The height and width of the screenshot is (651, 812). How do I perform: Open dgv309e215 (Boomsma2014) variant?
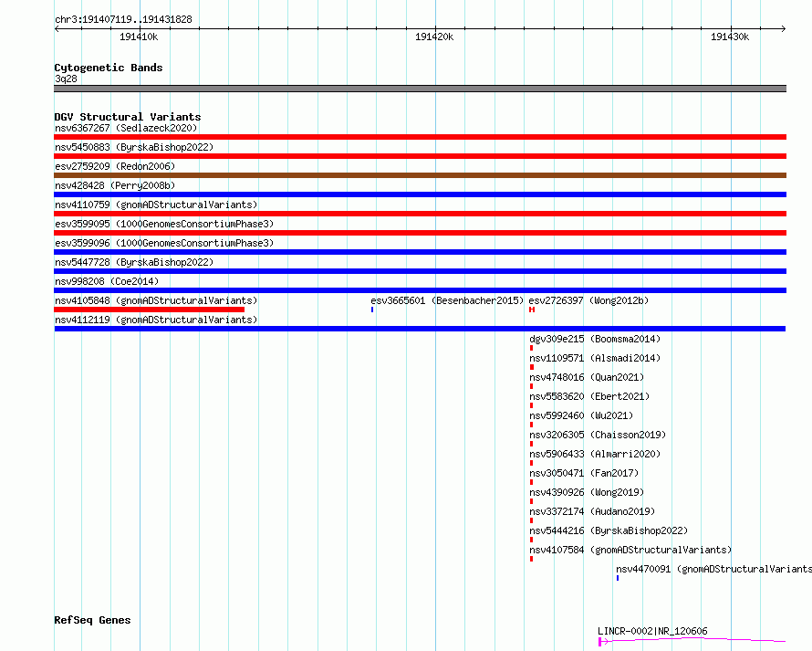(595, 339)
